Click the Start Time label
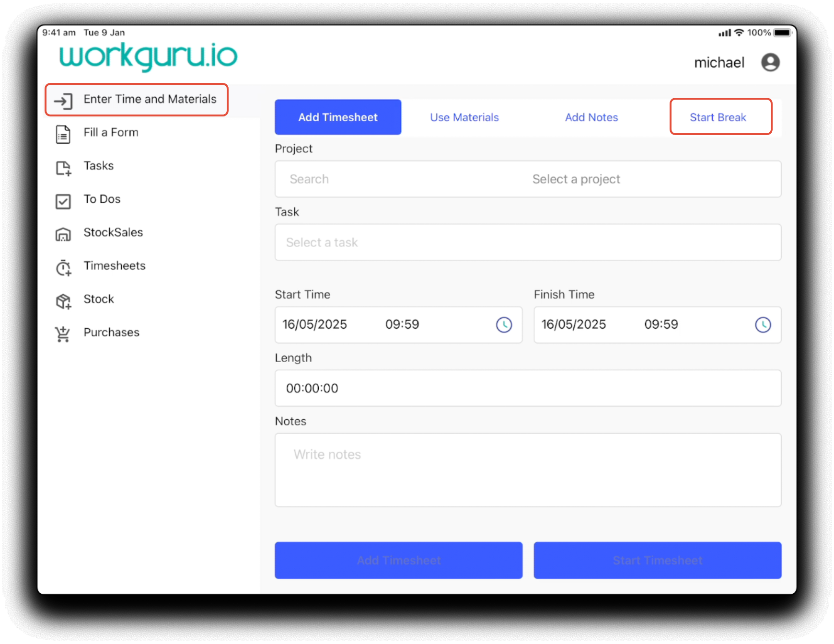834x644 pixels. pyautogui.click(x=302, y=295)
